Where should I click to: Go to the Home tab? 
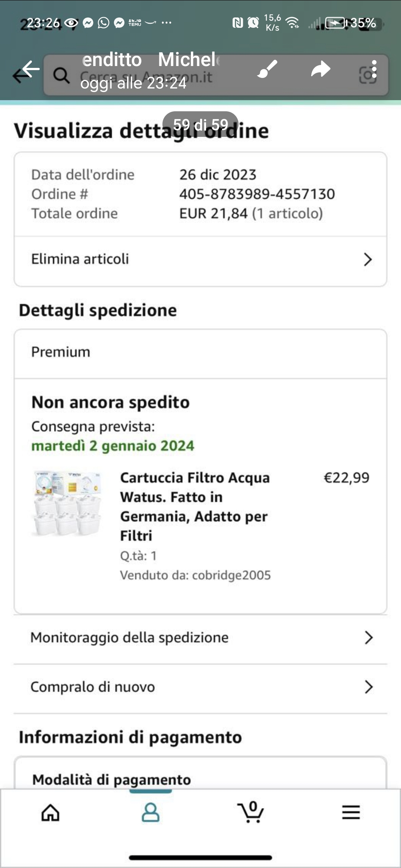(50, 813)
